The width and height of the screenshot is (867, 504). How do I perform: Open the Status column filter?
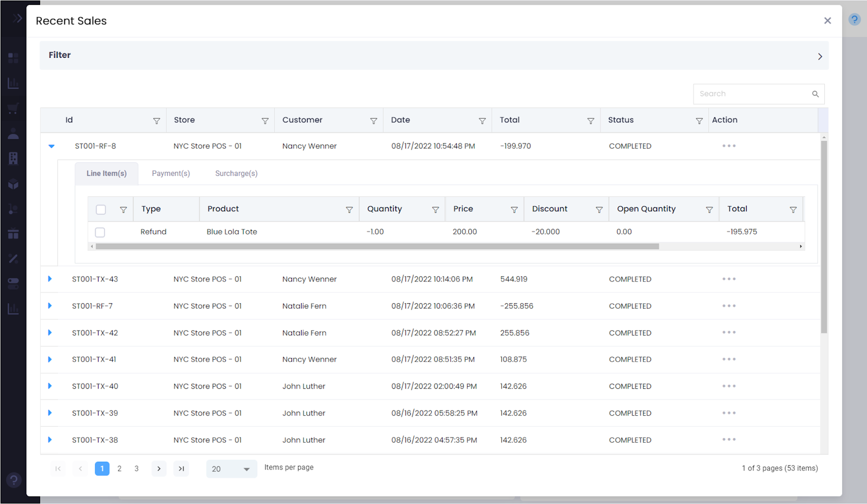click(699, 121)
